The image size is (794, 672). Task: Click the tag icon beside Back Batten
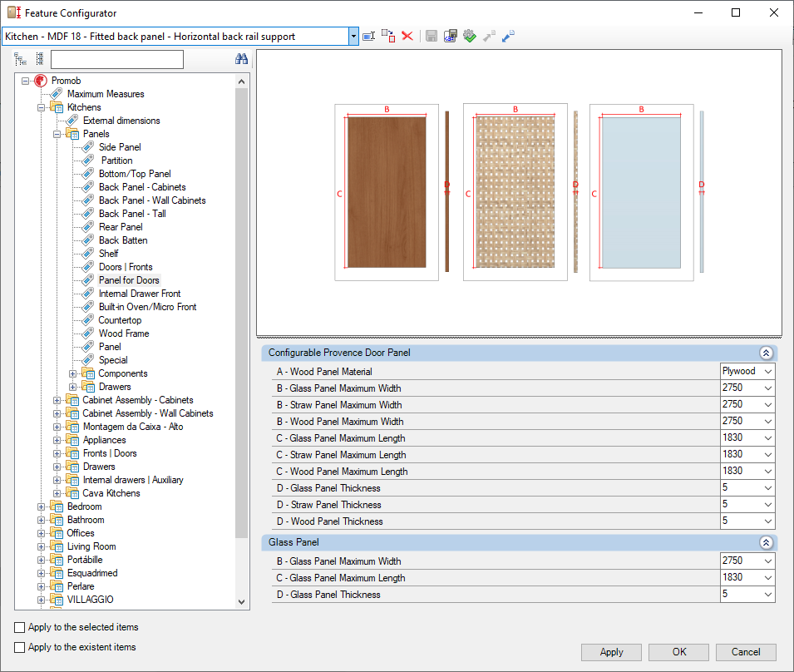pyautogui.click(x=88, y=240)
